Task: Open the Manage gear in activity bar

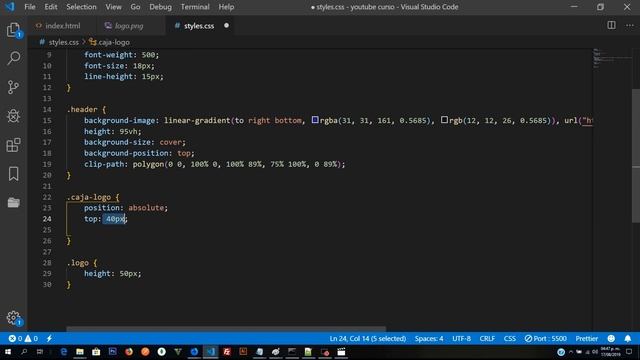Action: (x=13, y=318)
